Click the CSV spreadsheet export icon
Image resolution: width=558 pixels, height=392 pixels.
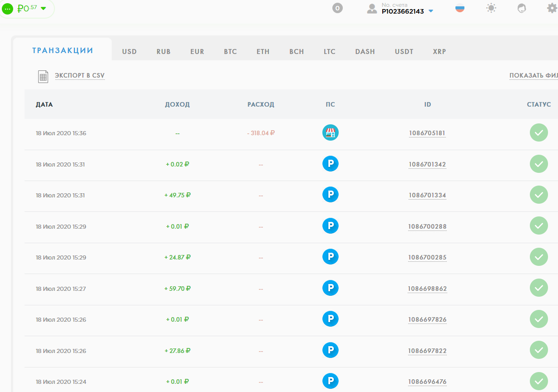coord(43,76)
